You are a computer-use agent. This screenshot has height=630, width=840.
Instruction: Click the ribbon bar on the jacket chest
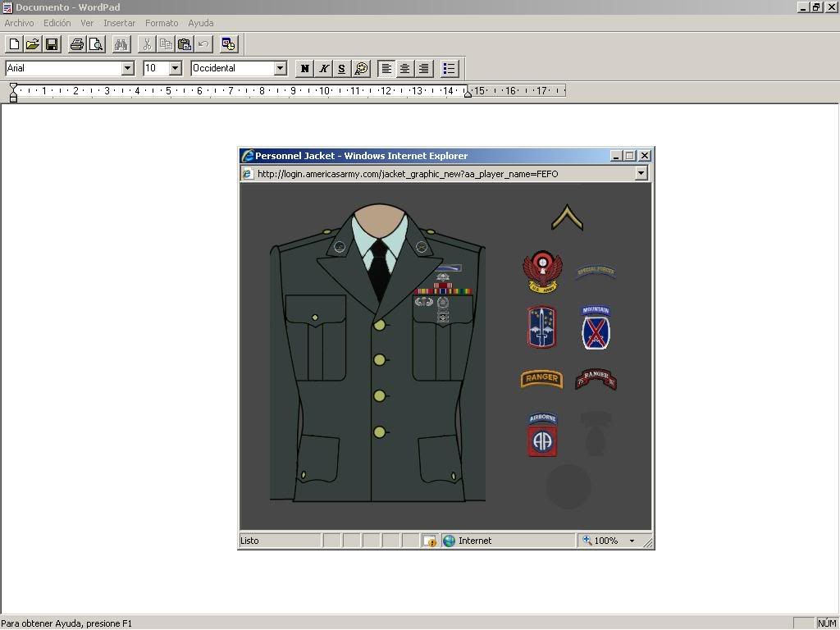coord(442,291)
